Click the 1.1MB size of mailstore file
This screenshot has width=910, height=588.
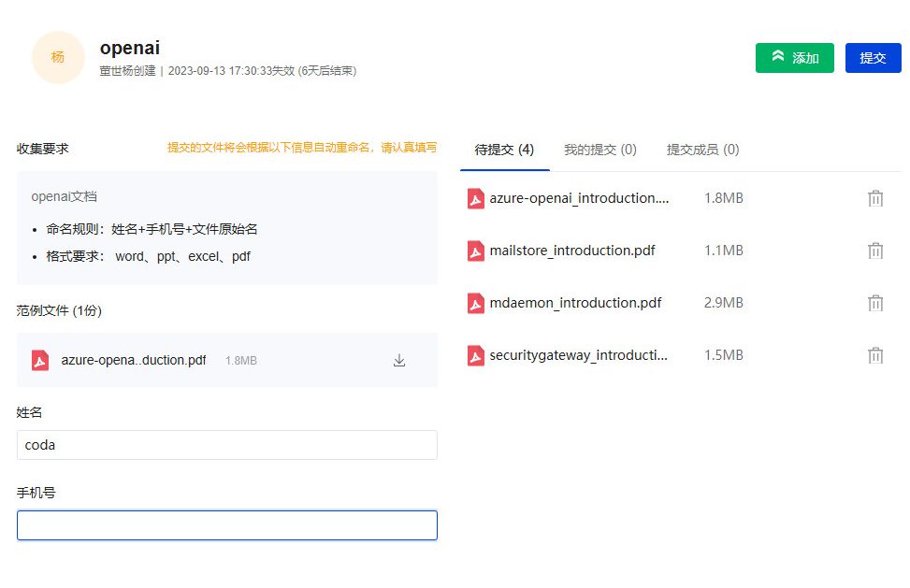pyautogui.click(x=724, y=251)
